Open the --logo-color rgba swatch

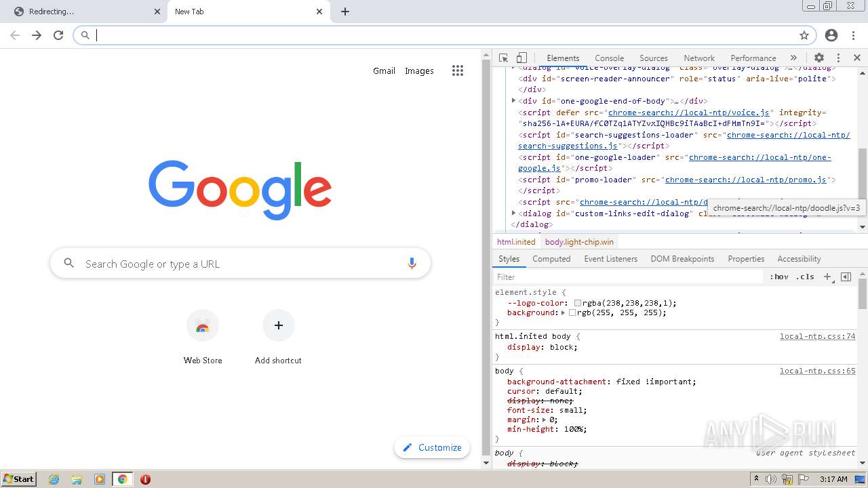point(578,303)
